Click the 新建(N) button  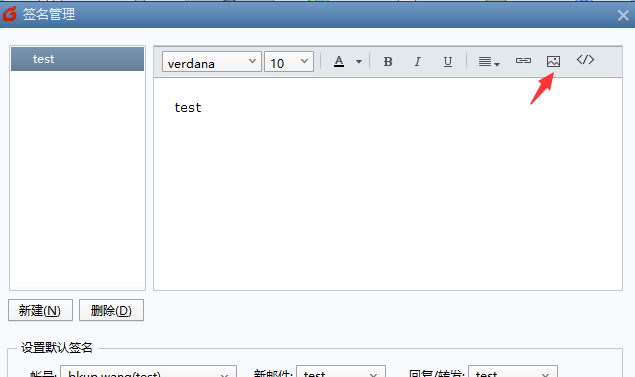point(40,310)
